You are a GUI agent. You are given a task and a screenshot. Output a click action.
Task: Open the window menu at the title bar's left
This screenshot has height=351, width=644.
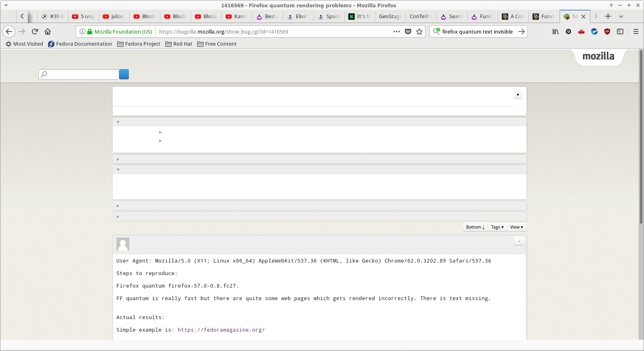(6, 5)
